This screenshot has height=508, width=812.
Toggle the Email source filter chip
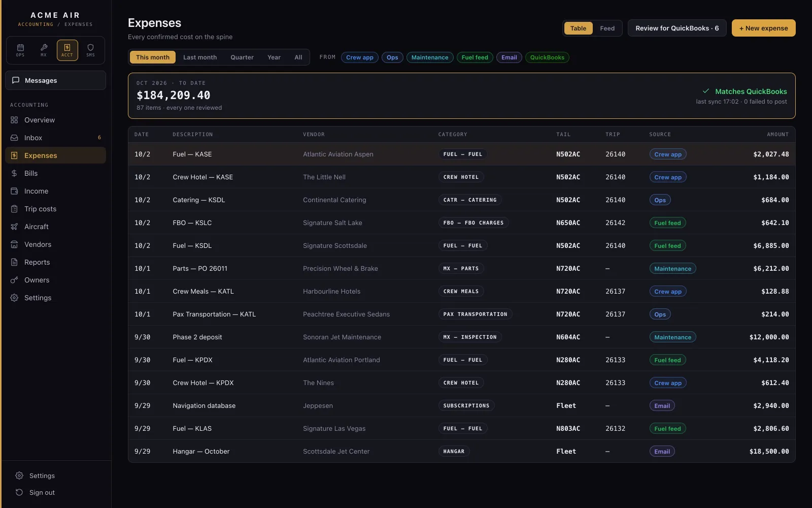509,57
